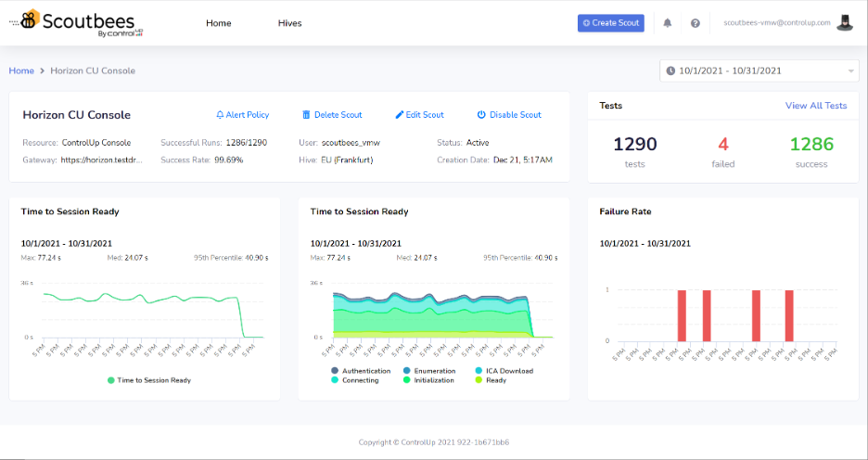
Task: Click the user avatar hat icon
Action: (844, 22)
